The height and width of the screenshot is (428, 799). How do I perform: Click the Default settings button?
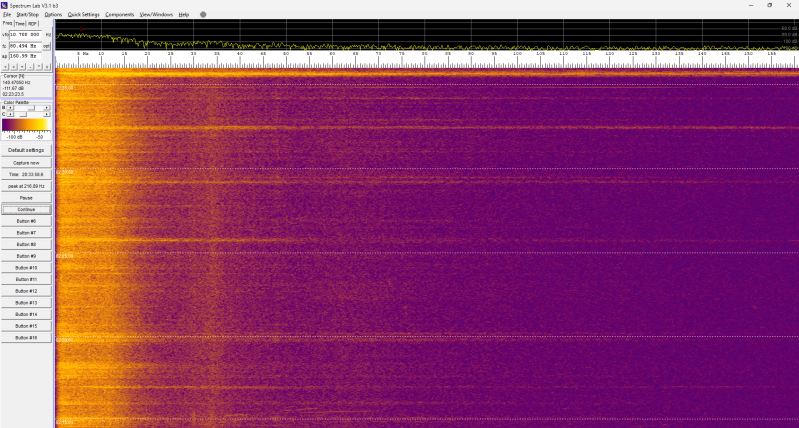[26, 150]
